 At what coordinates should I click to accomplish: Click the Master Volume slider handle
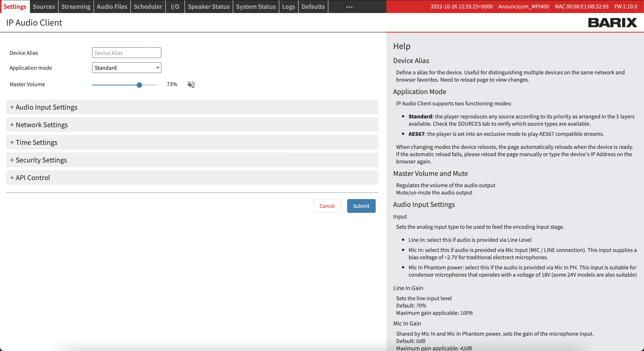coord(139,85)
